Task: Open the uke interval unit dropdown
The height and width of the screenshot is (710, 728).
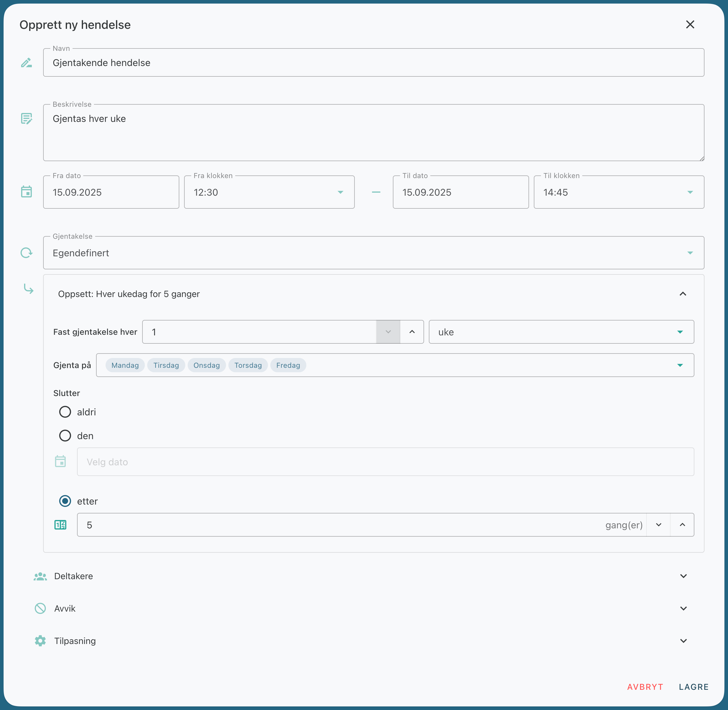Action: click(x=561, y=332)
